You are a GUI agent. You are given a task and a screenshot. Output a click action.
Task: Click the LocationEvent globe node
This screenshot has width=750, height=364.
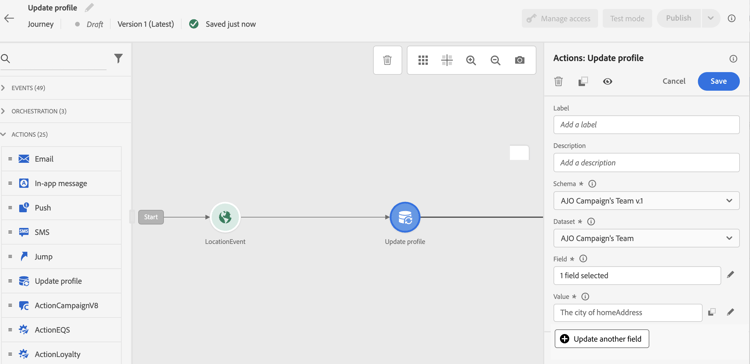pyautogui.click(x=225, y=217)
